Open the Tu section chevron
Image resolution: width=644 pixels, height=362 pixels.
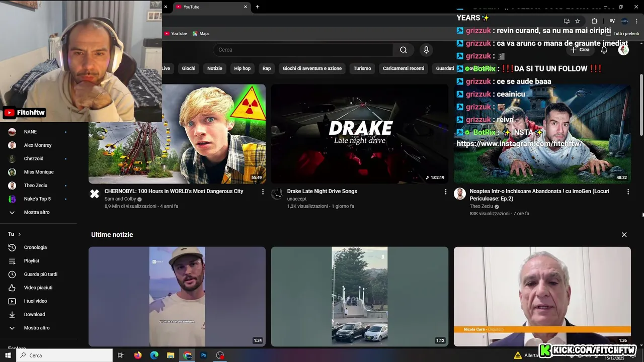click(20, 234)
